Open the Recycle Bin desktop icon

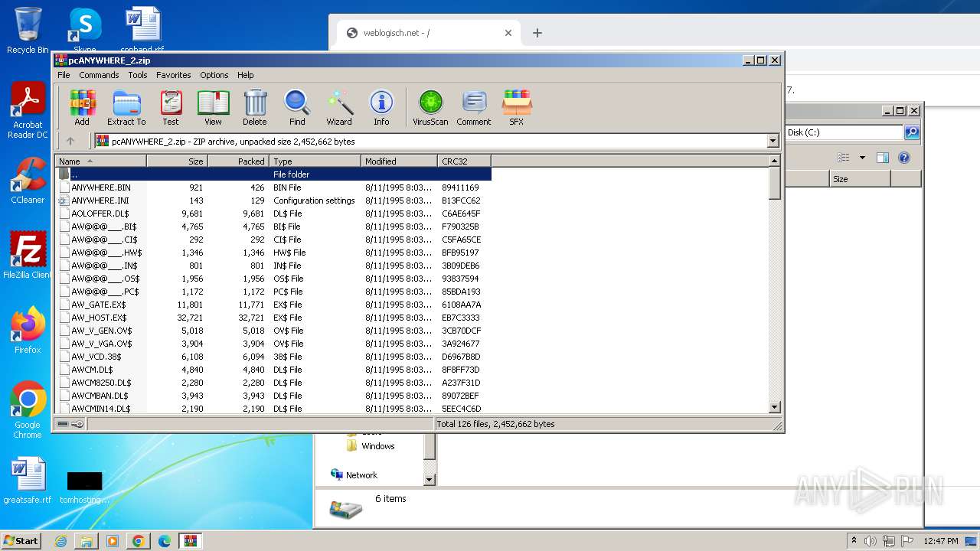pos(28,31)
